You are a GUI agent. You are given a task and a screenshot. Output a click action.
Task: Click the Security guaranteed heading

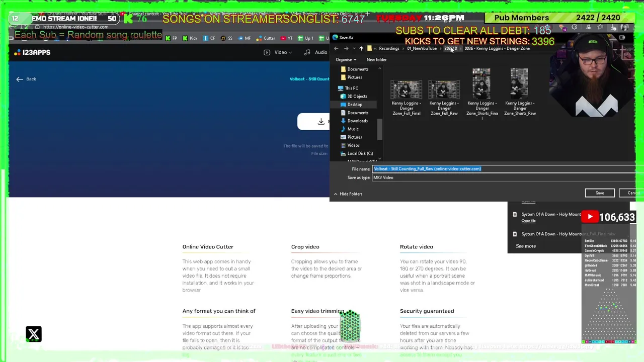[427, 311]
